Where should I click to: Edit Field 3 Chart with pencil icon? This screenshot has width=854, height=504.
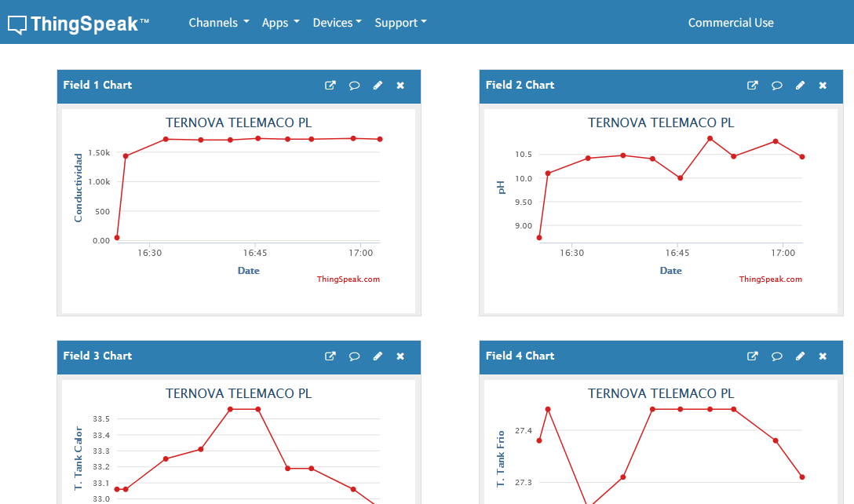click(378, 356)
